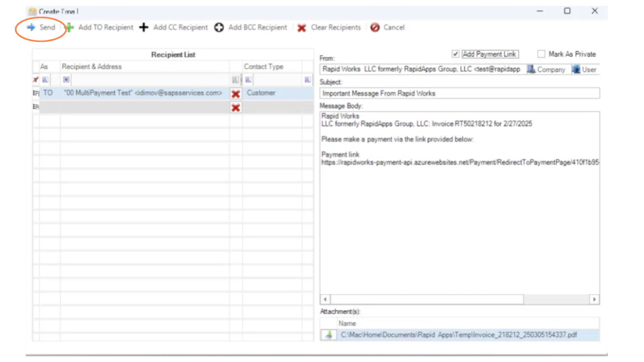Uncheck the Add Payment Link checkbox
The width and height of the screenshot is (644, 362).
coord(455,54)
